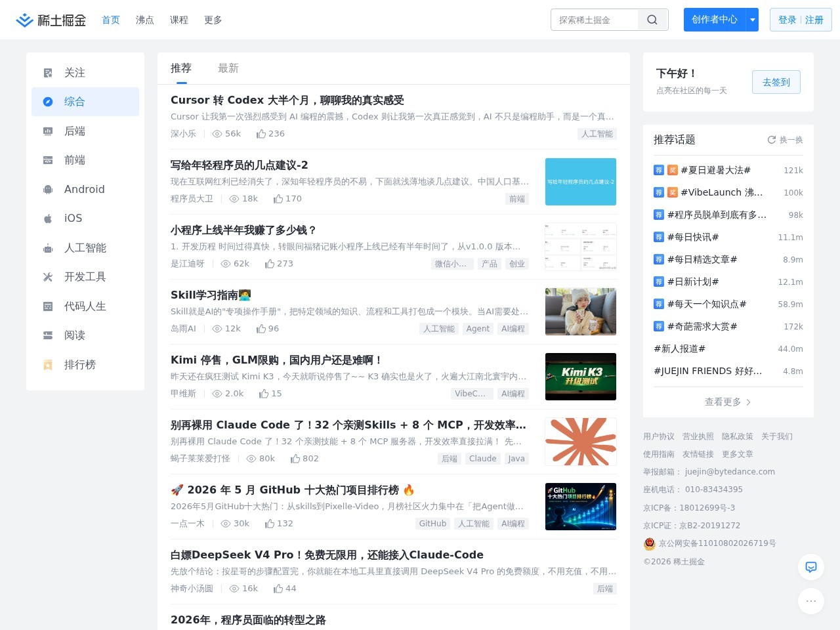Select the 人工智能 robot icon

click(x=48, y=248)
